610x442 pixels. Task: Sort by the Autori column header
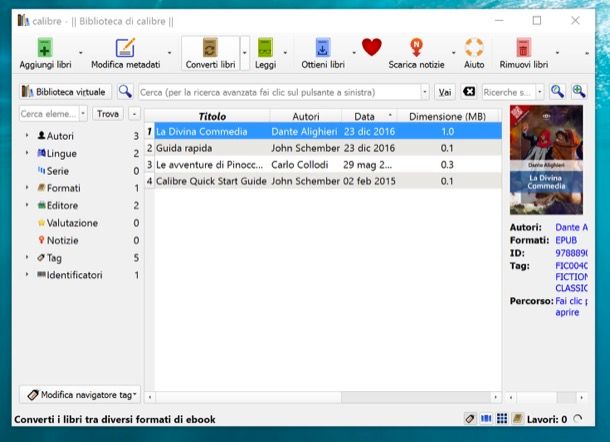click(306, 116)
